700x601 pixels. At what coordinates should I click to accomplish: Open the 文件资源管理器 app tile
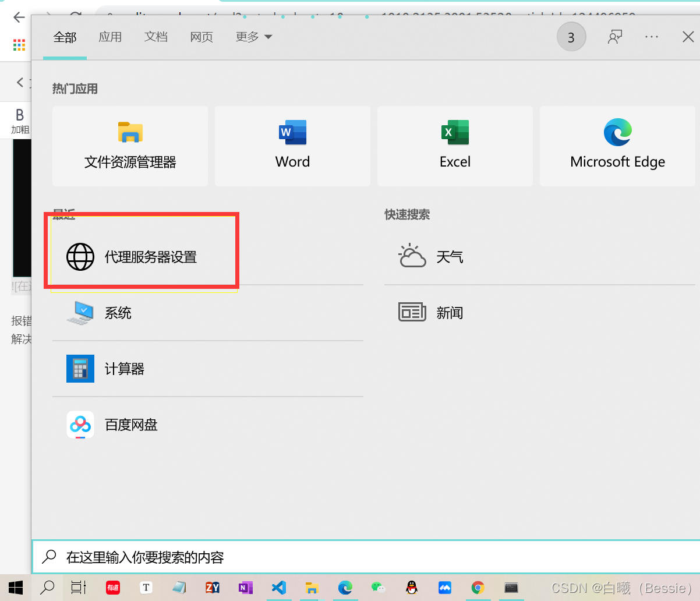pyautogui.click(x=130, y=146)
